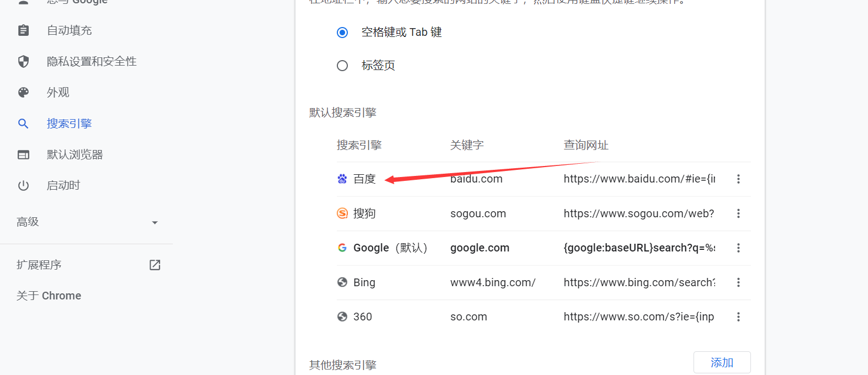
Task: Click the On startup power icon
Action: point(23,185)
